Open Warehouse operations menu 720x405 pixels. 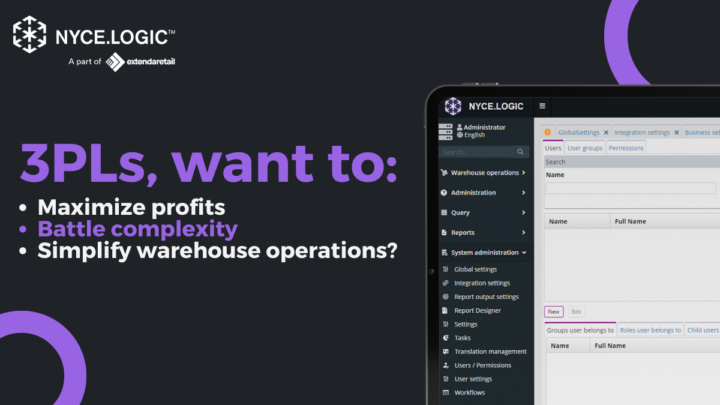(x=484, y=173)
